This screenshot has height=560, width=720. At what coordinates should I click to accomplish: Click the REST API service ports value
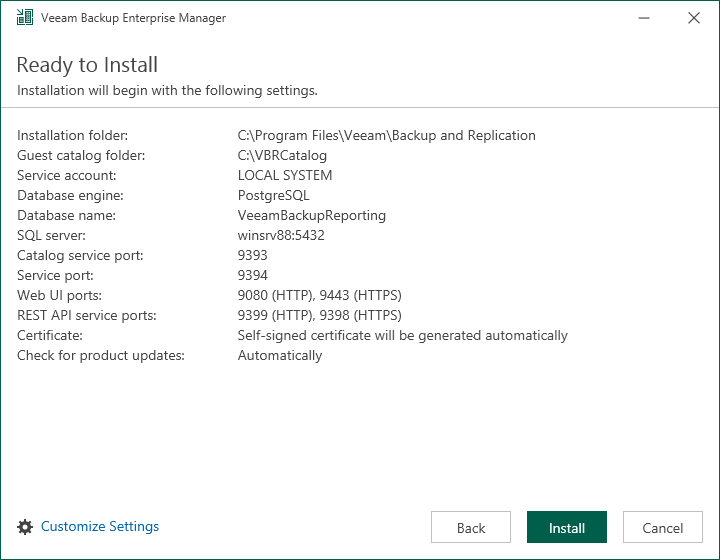click(325, 315)
